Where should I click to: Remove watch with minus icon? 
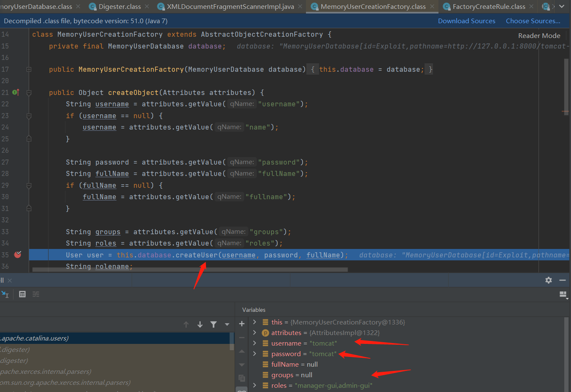tap(242, 338)
